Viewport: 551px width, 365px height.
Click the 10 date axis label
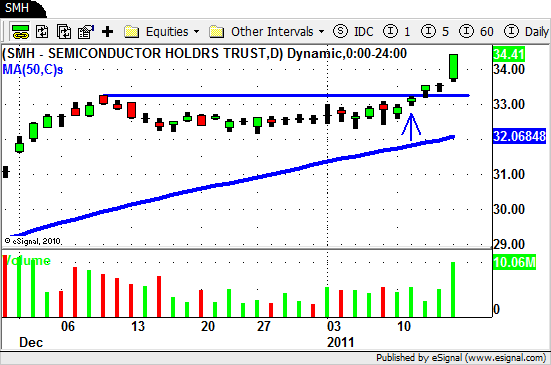404,326
